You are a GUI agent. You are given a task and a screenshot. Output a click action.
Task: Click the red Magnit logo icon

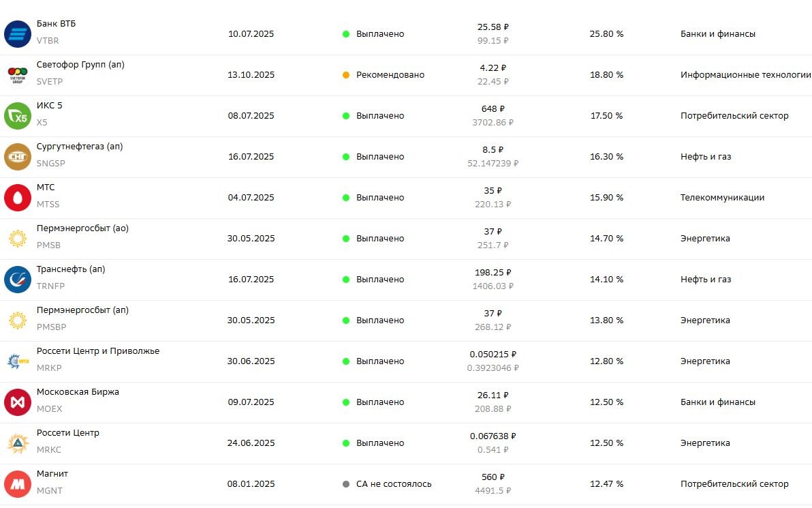point(18,485)
